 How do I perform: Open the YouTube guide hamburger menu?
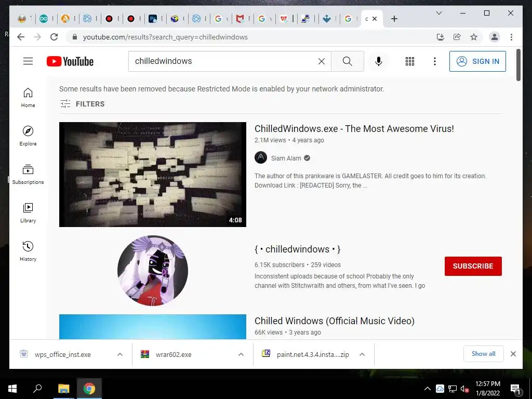28,61
